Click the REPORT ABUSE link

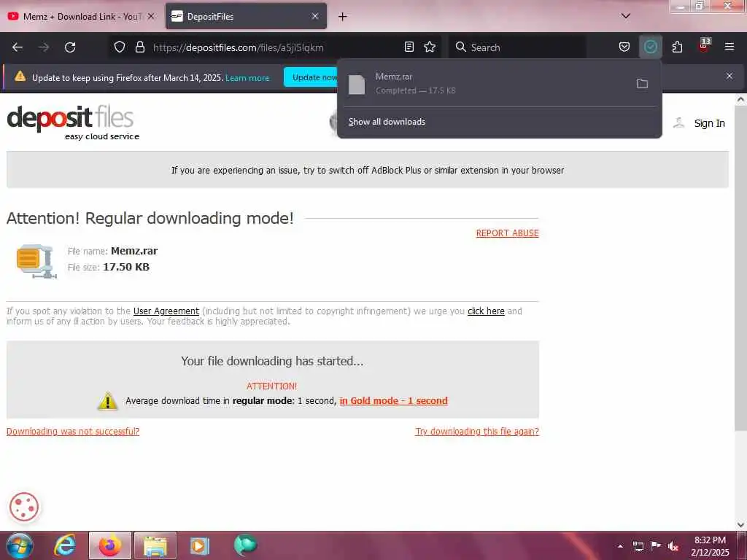[x=508, y=233]
